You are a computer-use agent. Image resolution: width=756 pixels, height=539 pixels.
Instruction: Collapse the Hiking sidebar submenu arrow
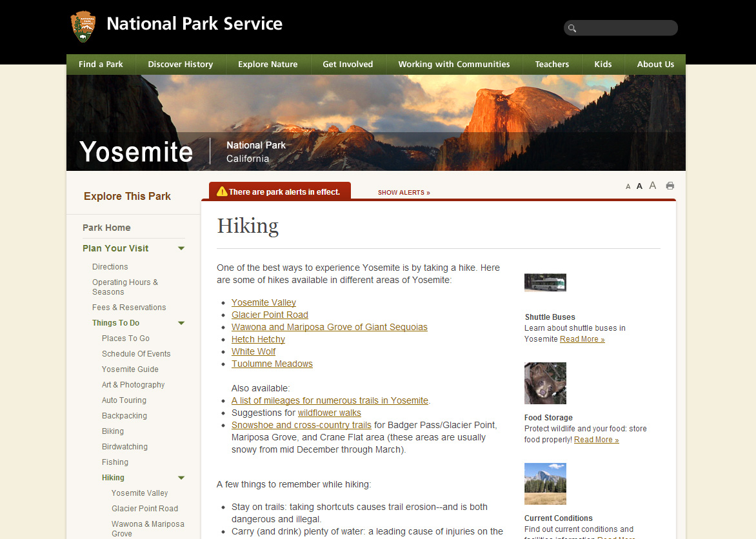pyautogui.click(x=181, y=478)
